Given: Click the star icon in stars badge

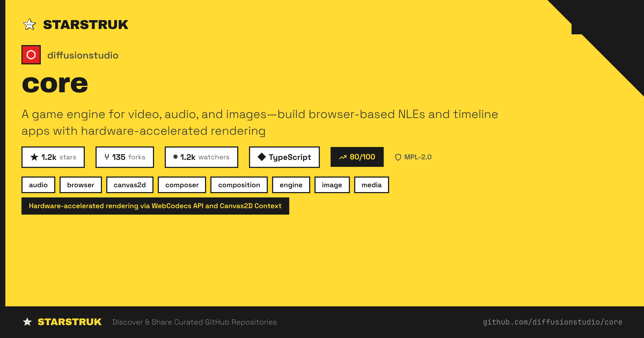Looking at the screenshot, I should [34, 157].
